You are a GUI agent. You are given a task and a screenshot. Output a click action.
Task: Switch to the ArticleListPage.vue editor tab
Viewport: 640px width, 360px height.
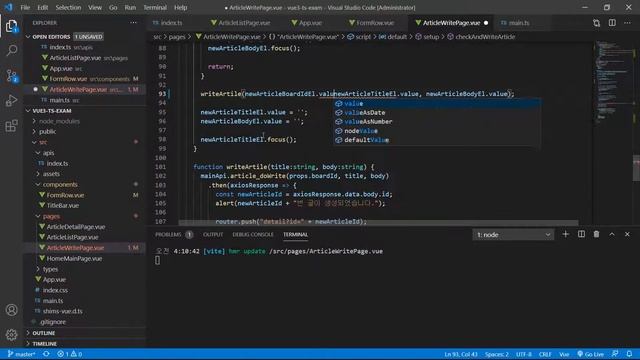(x=244, y=23)
